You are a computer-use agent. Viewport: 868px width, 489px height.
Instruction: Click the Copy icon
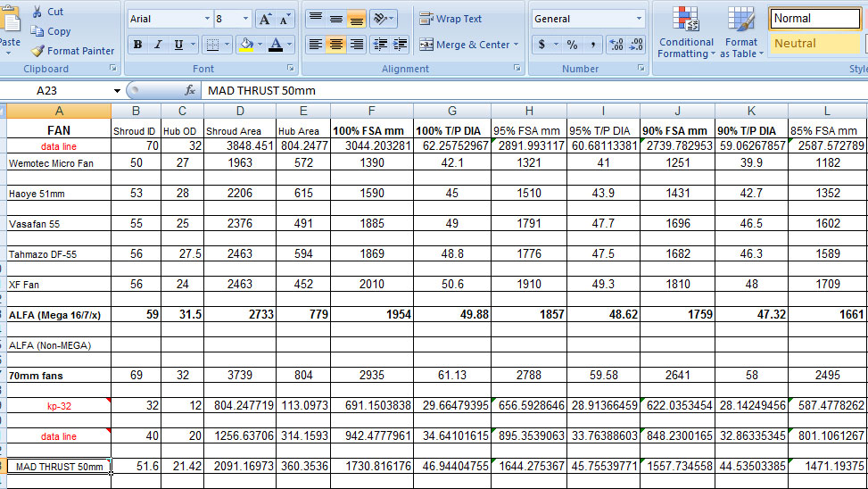(37, 31)
